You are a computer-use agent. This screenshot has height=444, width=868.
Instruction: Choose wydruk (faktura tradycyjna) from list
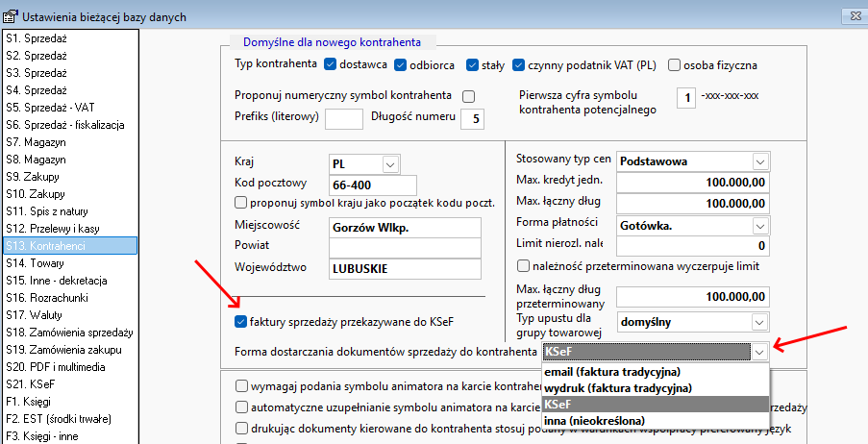pos(615,388)
